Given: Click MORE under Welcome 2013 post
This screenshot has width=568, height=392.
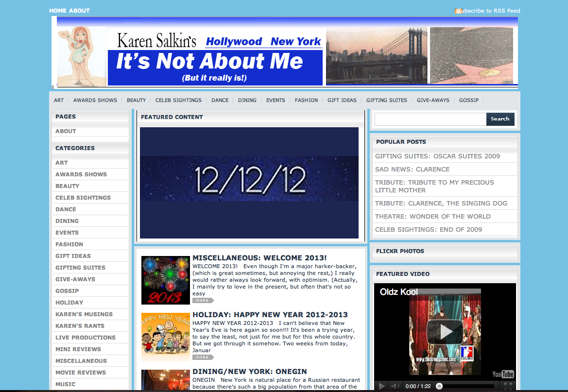Looking at the screenshot, I should click(203, 300).
